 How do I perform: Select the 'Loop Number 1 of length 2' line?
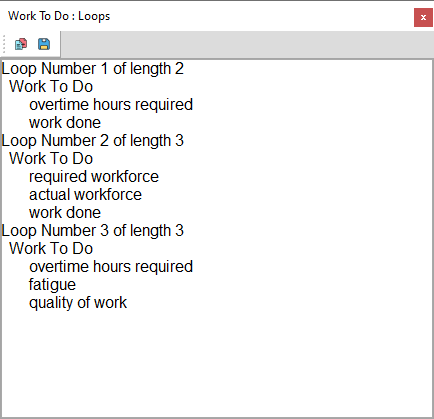pos(93,69)
